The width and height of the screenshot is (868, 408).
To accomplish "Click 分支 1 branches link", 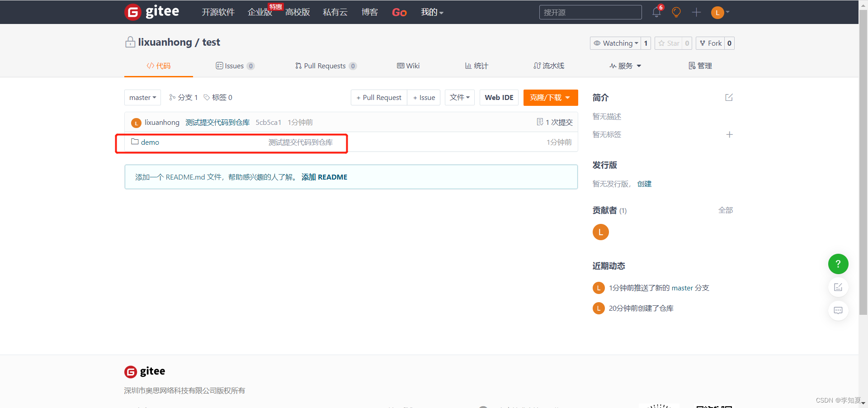I will pyautogui.click(x=184, y=97).
